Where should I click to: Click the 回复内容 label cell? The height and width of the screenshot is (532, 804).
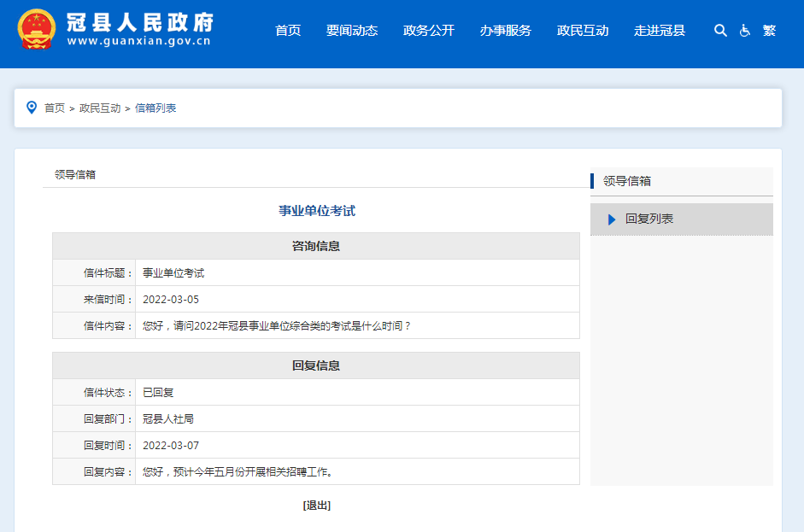tap(94, 471)
